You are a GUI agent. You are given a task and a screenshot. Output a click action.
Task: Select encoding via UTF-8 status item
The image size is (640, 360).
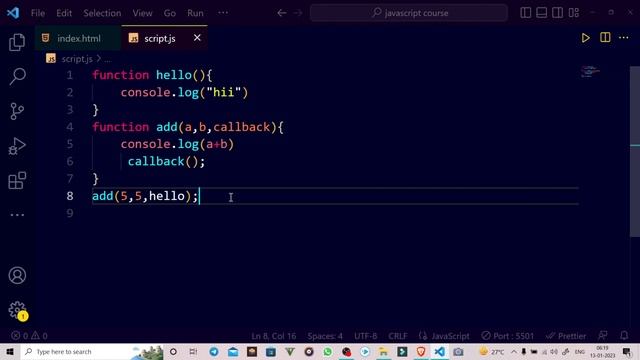(x=366, y=336)
